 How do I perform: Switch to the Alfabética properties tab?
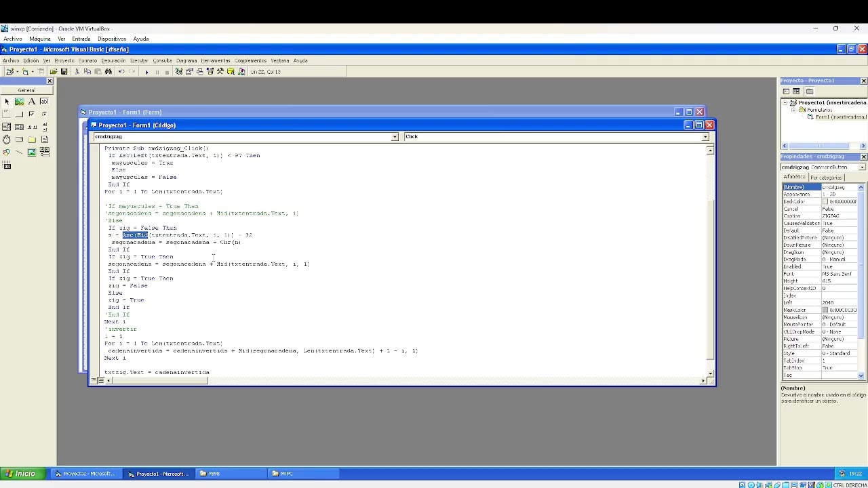click(794, 177)
